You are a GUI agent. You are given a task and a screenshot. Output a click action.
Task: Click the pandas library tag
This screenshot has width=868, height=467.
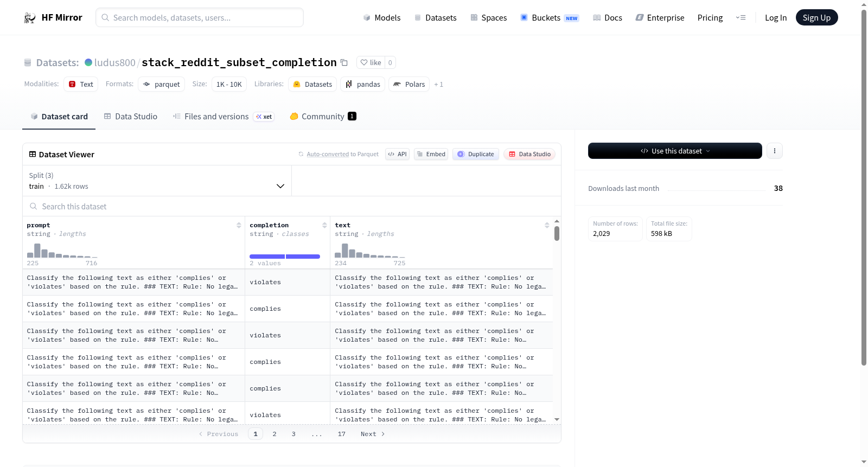tap(363, 84)
